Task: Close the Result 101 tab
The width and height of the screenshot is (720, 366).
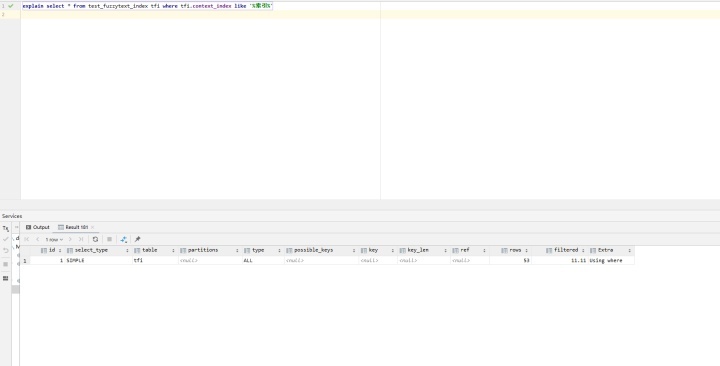Action: (x=92, y=227)
